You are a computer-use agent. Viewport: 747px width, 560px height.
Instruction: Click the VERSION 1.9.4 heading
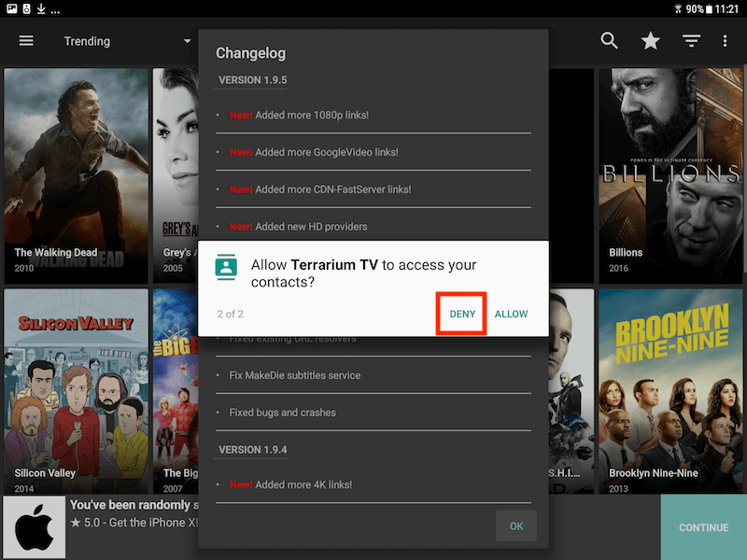tap(252, 450)
